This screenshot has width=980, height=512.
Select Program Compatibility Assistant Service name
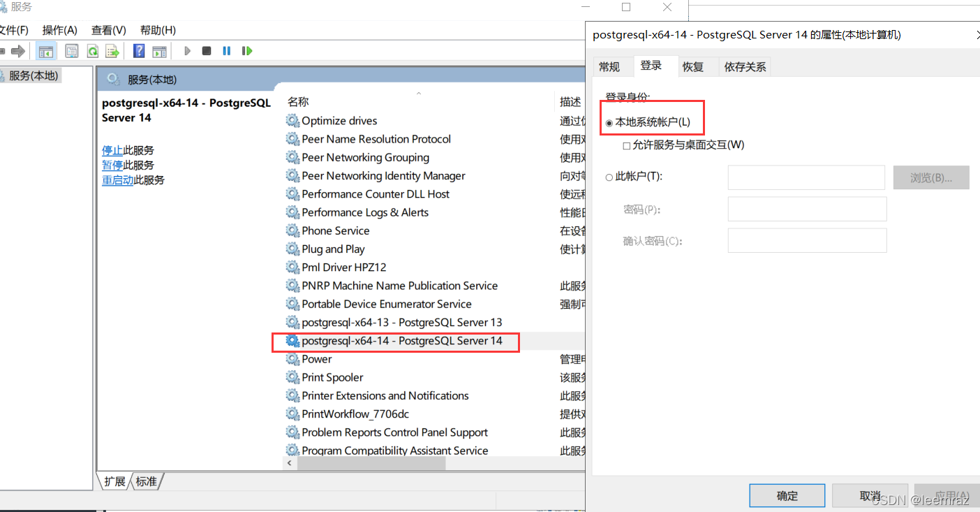pos(394,451)
